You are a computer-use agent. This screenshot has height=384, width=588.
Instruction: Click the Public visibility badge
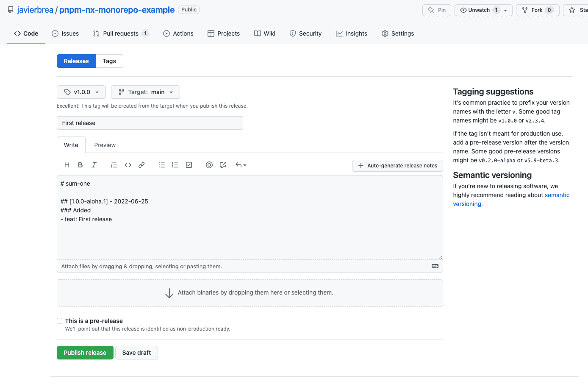pos(189,10)
